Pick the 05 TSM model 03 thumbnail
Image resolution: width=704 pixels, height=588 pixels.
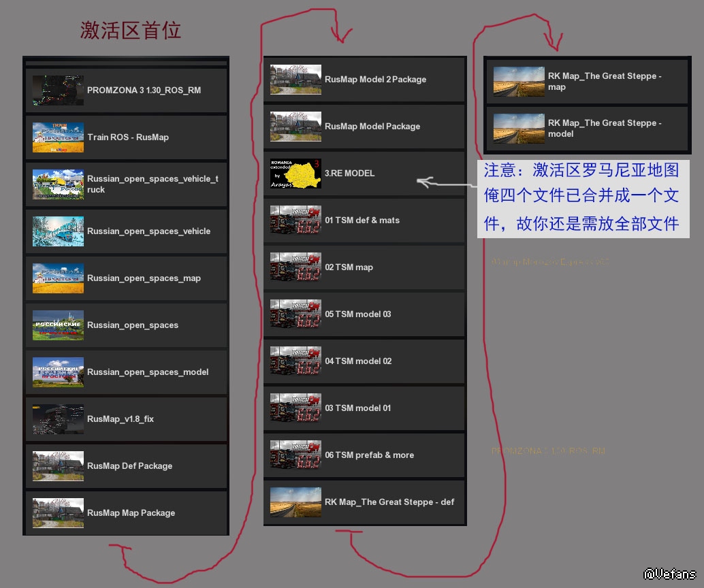(x=295, y=314)
